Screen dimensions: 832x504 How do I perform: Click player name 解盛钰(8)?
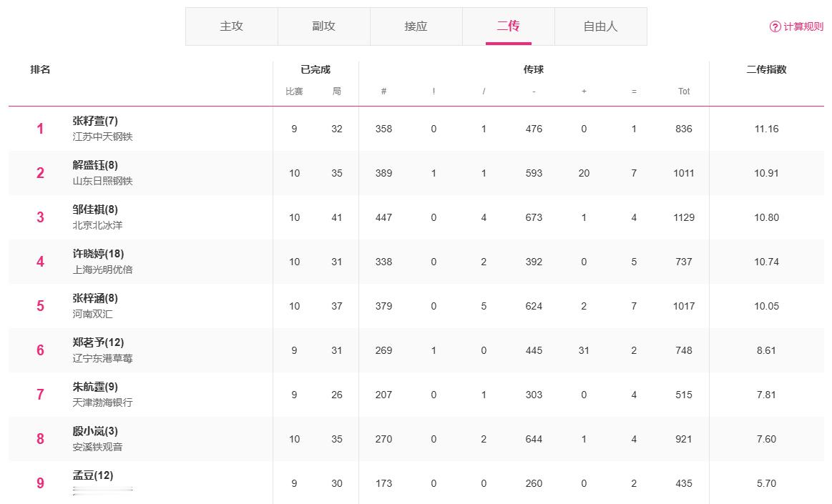pos(95,165)
